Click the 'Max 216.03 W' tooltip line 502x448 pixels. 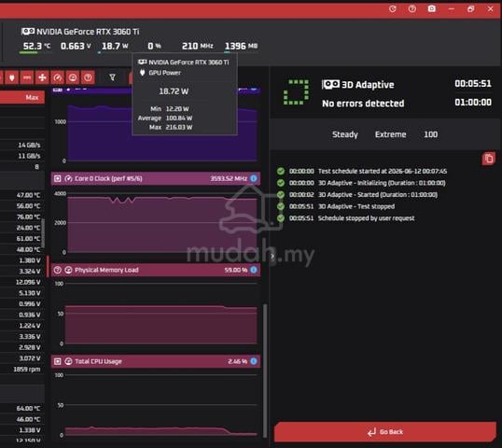(x=171, y=128)
